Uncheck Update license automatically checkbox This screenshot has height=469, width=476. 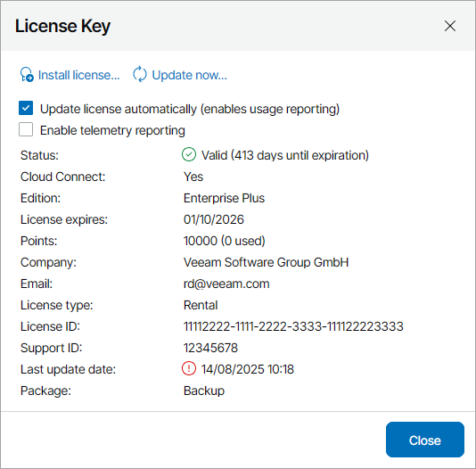pos(26,109)
